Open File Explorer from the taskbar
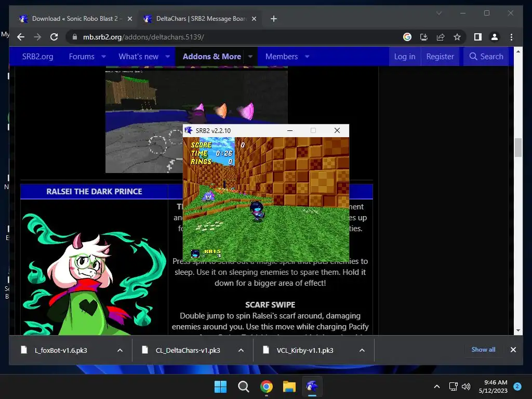The image size is (532, 399). [x=289, y=387]
